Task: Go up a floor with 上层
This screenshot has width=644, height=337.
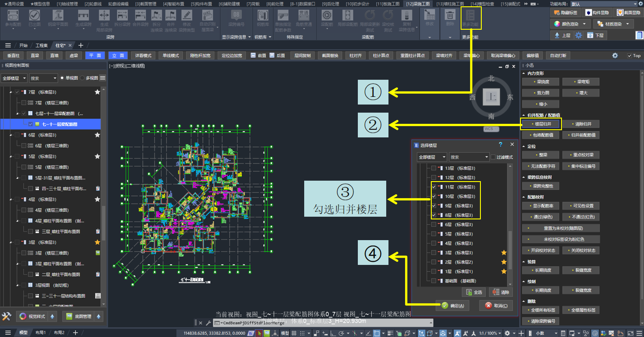Action: coord(562,35)
